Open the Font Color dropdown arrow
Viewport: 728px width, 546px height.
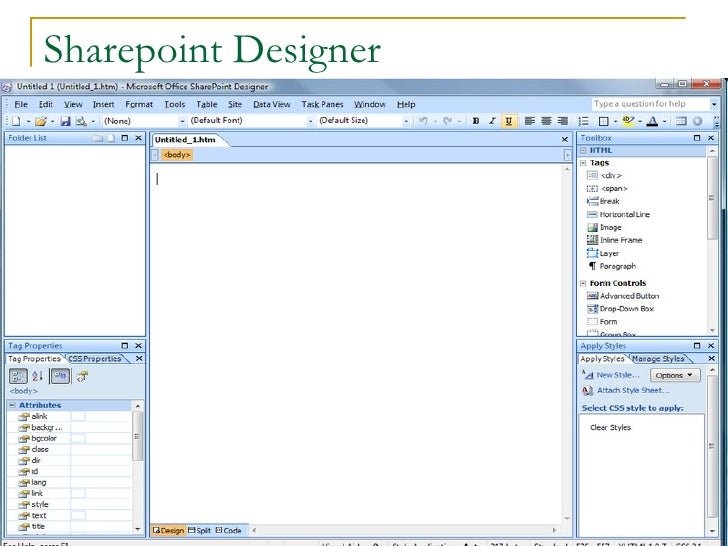point(664,122)
